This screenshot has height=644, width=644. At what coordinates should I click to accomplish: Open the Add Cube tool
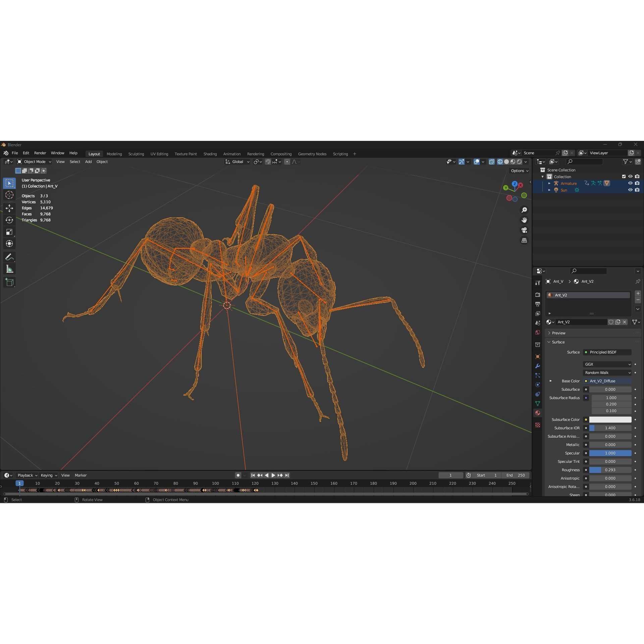coord(9,282)
